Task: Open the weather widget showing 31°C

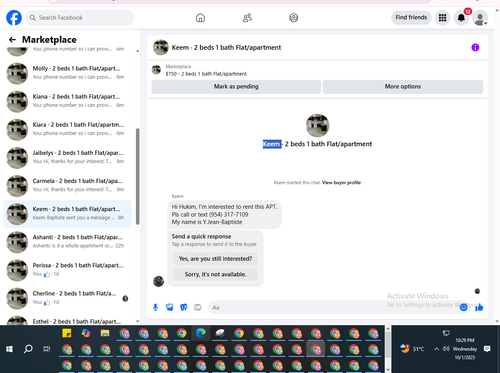Action: (x=413, y=349)
